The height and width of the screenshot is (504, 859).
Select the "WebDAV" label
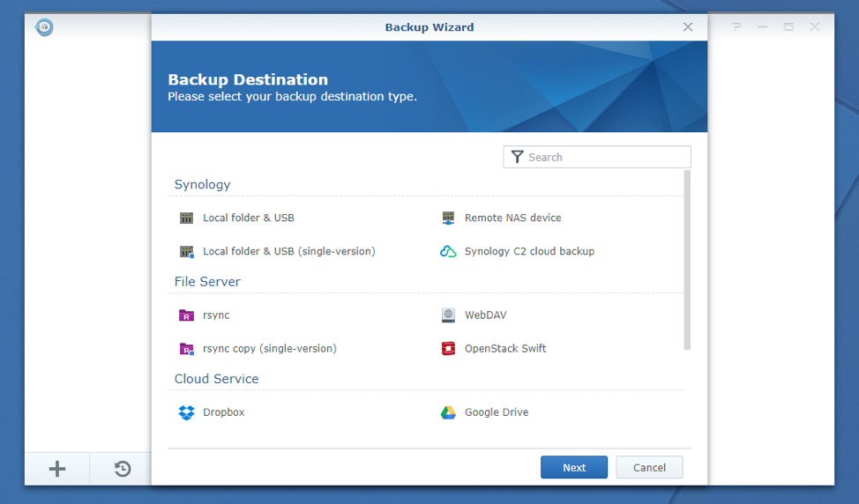coord(485,315)
